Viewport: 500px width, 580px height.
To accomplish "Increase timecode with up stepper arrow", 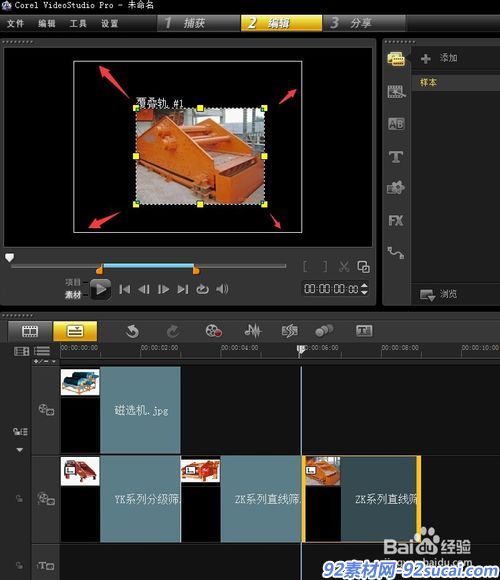I will (364, 286).
